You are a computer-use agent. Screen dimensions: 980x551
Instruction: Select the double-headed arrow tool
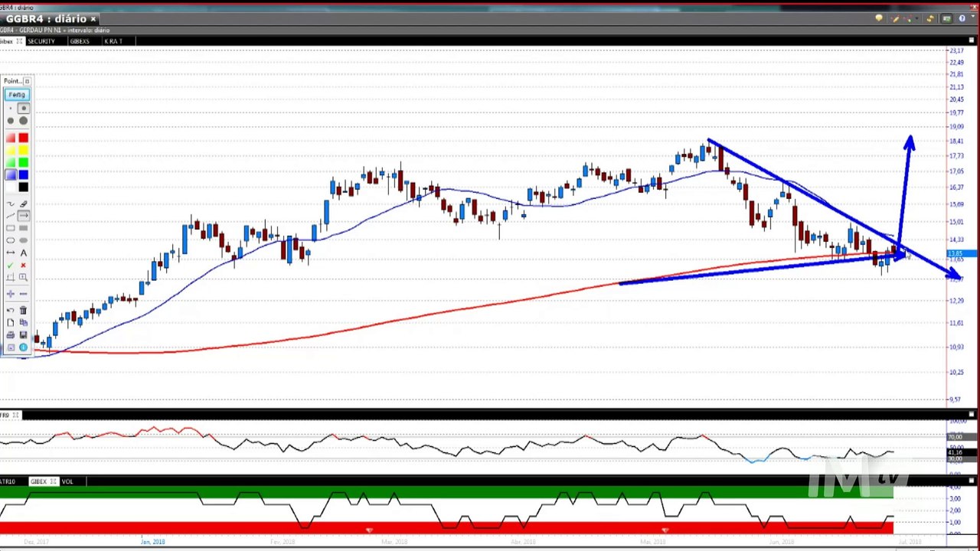[x=10, y=253]
